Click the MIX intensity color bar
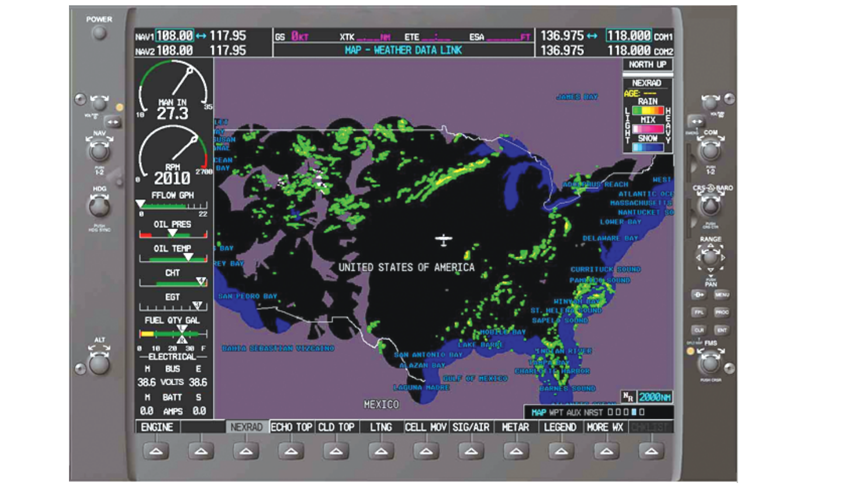868x490 pixels. pyautogui.click(x=648, y=129)
